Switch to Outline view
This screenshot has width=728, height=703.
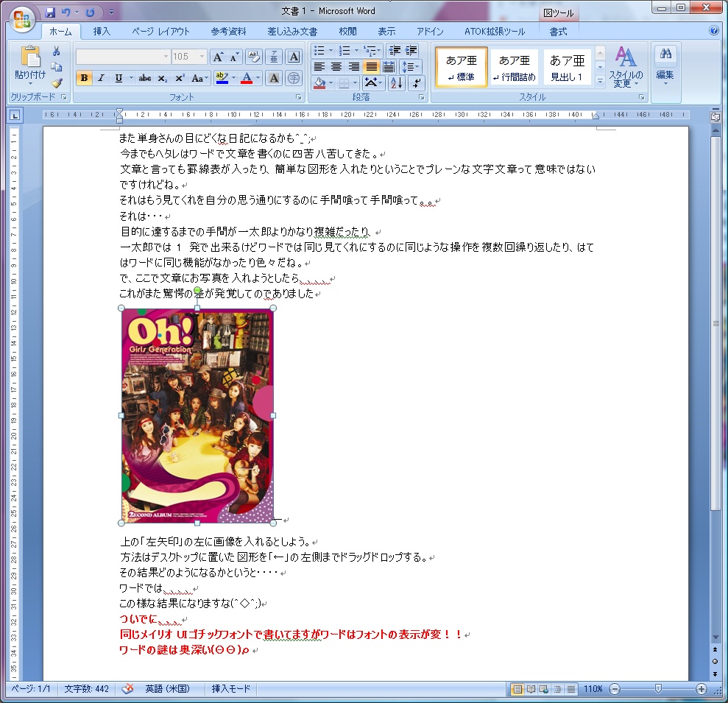tap(558, 690)
